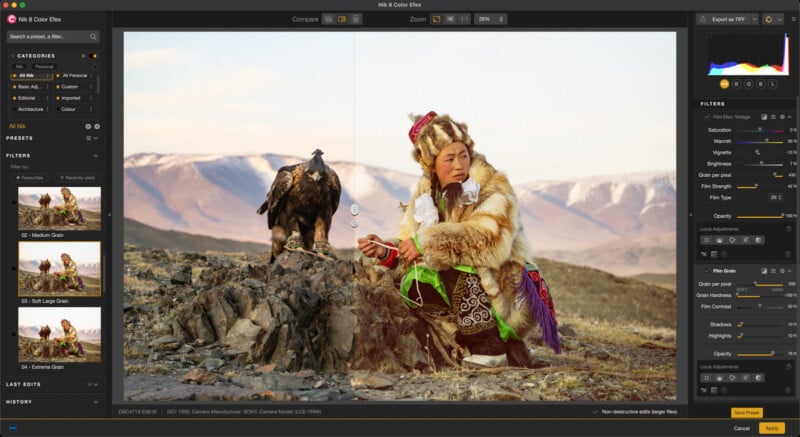Viewport: 800px width, 437px height.
Task: Select the L luminance histogram button
Action: point(771,84)
